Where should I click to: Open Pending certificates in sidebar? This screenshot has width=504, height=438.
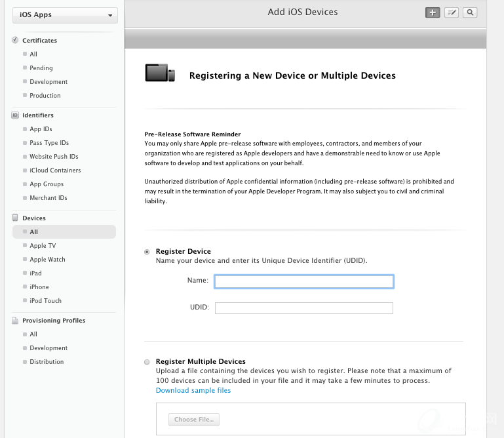pyautogui.click(x=41, y=68)
